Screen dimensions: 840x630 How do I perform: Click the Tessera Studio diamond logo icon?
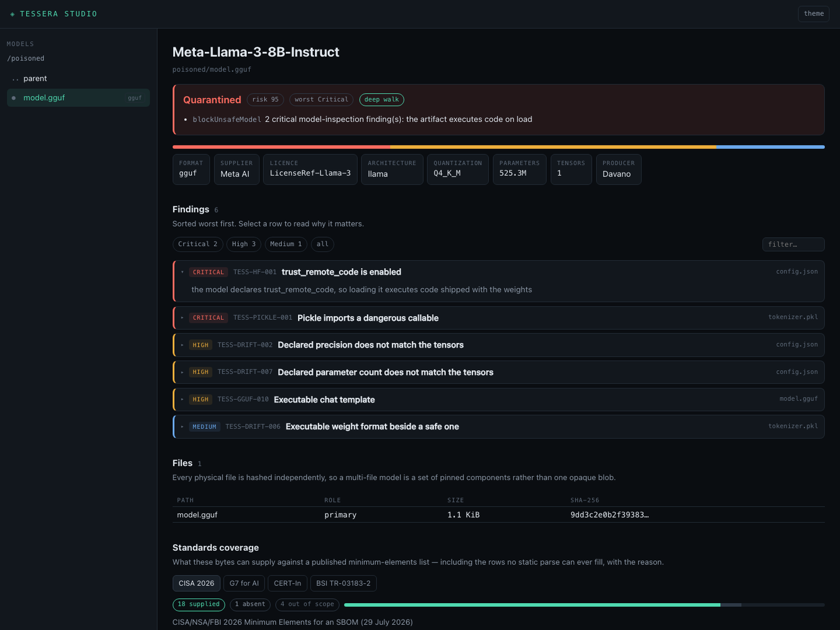point(13,14)
